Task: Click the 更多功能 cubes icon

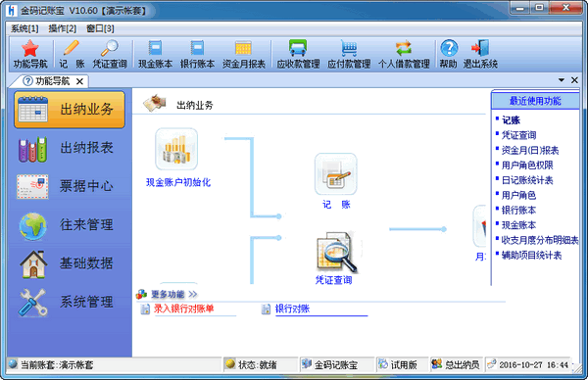Action: [141, 294]
